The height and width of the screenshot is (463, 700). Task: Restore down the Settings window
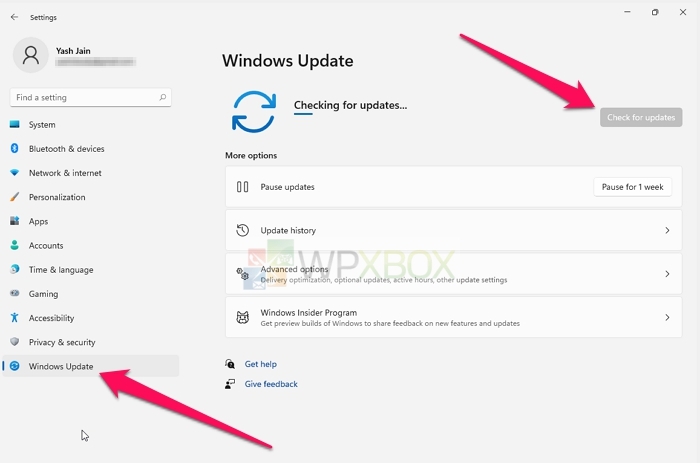point(655,12)
